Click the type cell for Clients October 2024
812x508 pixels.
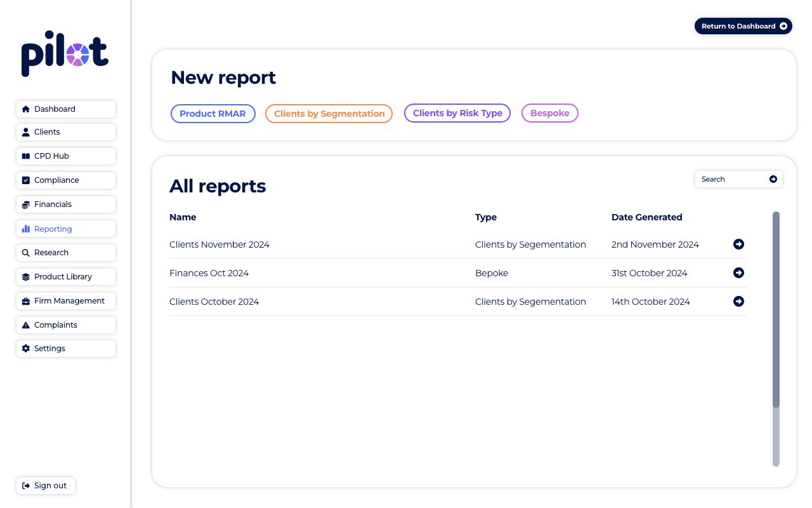[x=530, y=302]
